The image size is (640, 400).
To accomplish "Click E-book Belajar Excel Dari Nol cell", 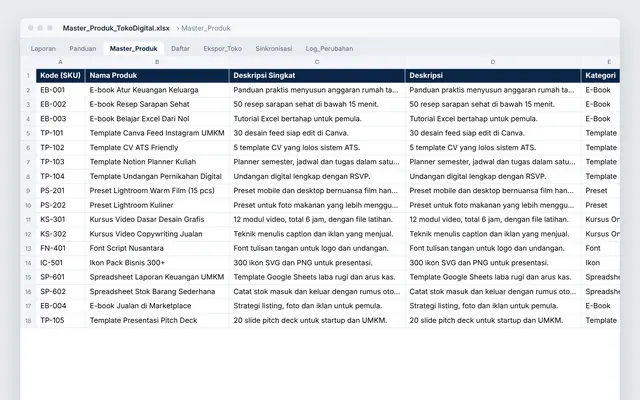I will (x=157, y=119).
